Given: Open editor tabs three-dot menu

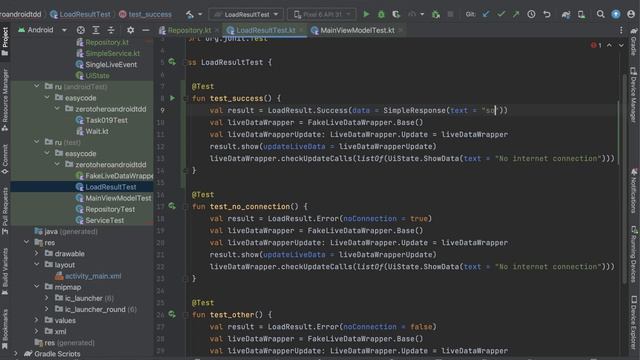Looking at the screenshot, I should coord(621,30).
